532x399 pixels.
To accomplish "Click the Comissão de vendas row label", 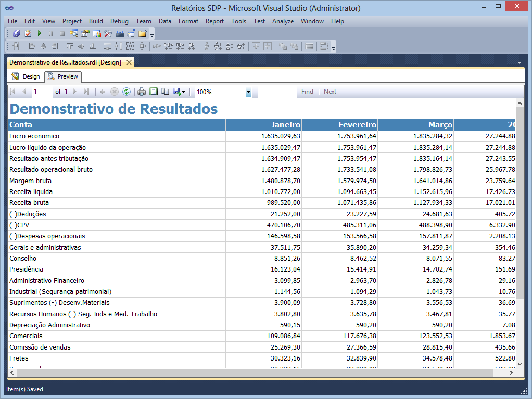I will pyautogui.click(x=40, y=347).
